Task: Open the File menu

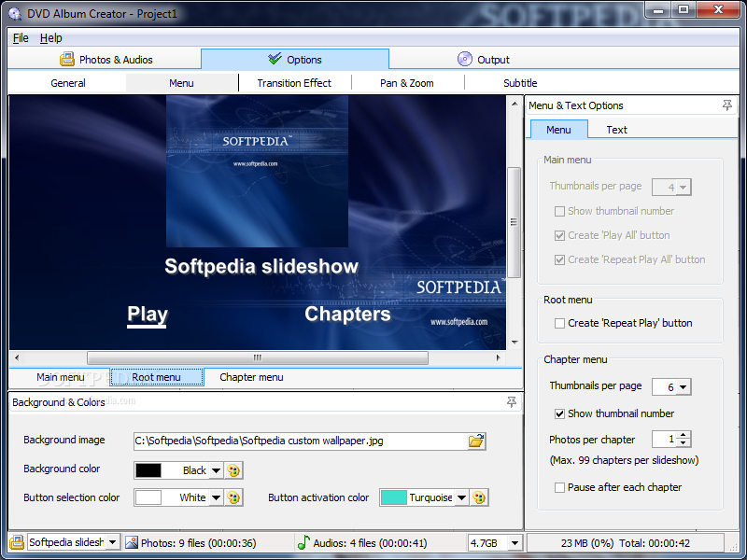Action: tap(21, 37)
